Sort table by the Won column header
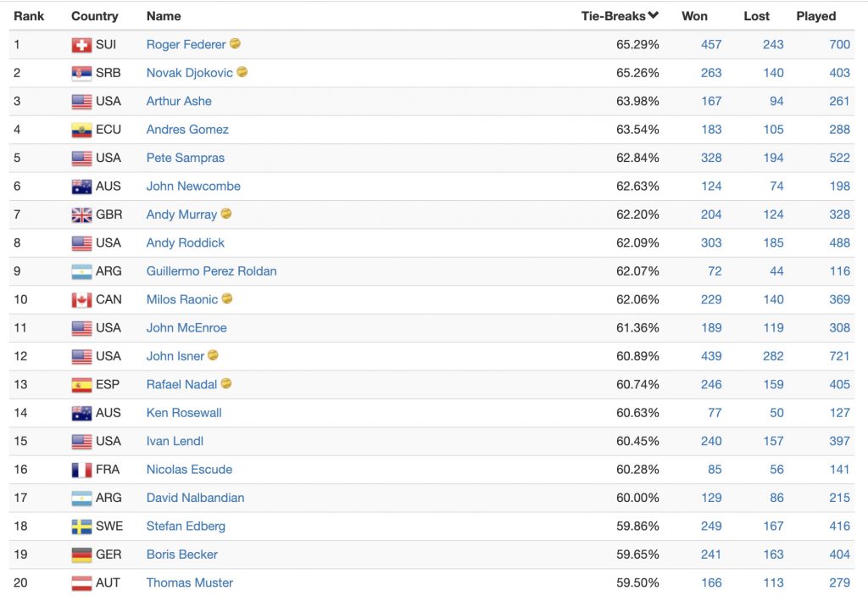Screen dimensions: 868x602 [x=694, y=16]
